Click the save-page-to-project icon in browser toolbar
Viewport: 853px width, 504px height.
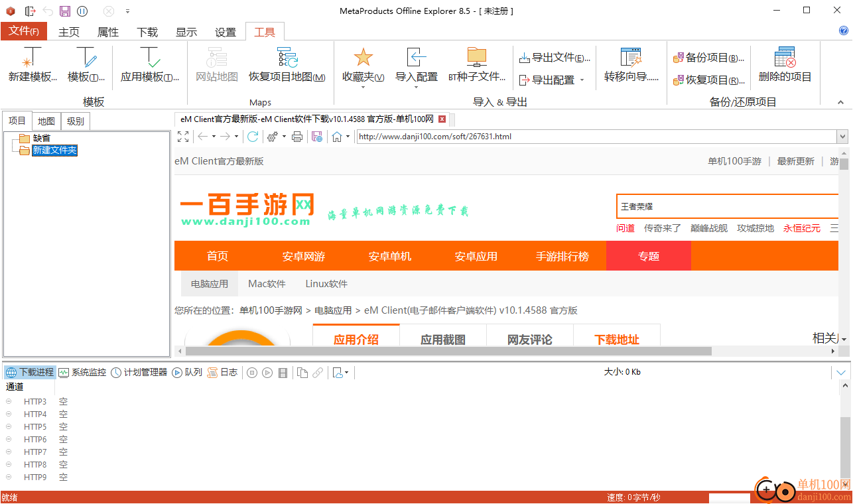pos(317,137)
